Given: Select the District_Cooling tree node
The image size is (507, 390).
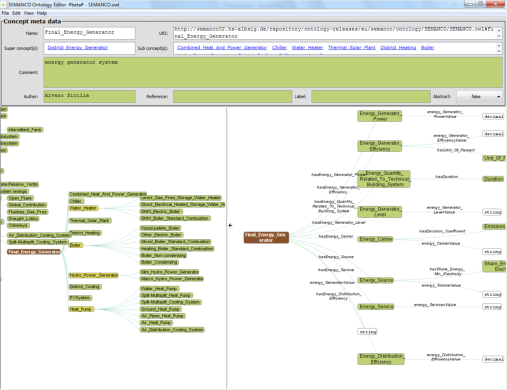Looking at the screenshot, I should tap(85, 287).
